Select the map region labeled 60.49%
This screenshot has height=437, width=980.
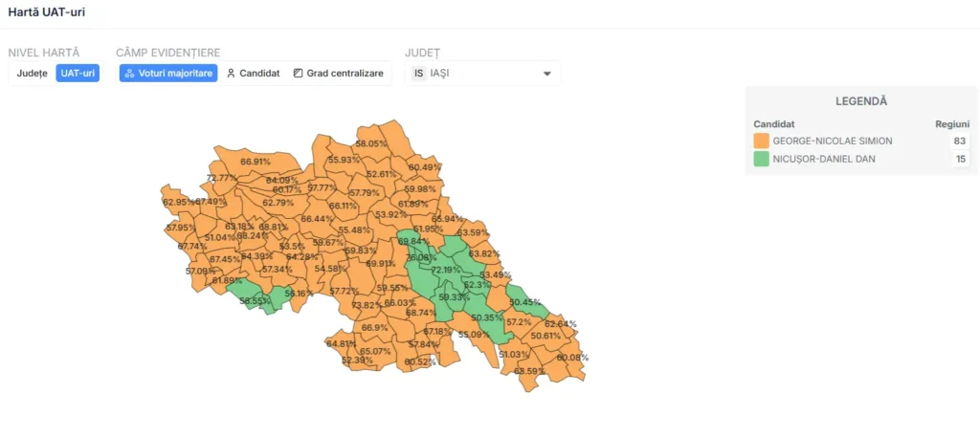point(424,167)
